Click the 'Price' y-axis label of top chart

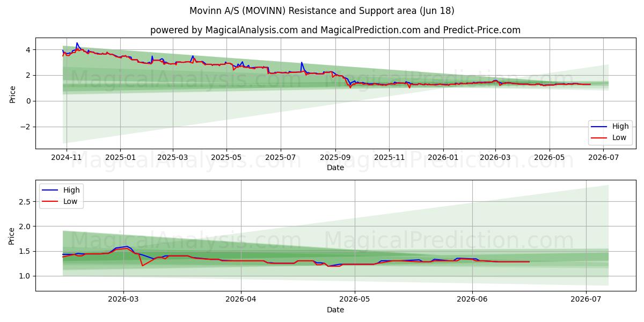pos(12,93)
